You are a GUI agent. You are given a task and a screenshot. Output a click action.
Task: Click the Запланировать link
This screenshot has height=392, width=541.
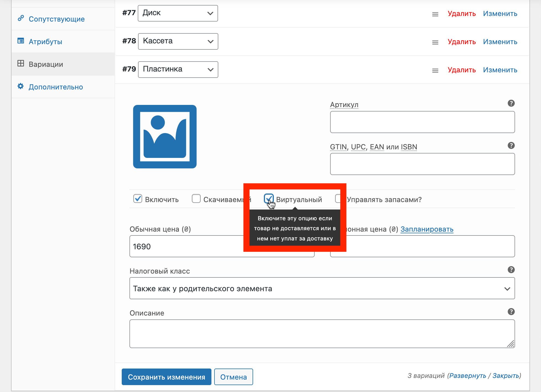point(427,229)
